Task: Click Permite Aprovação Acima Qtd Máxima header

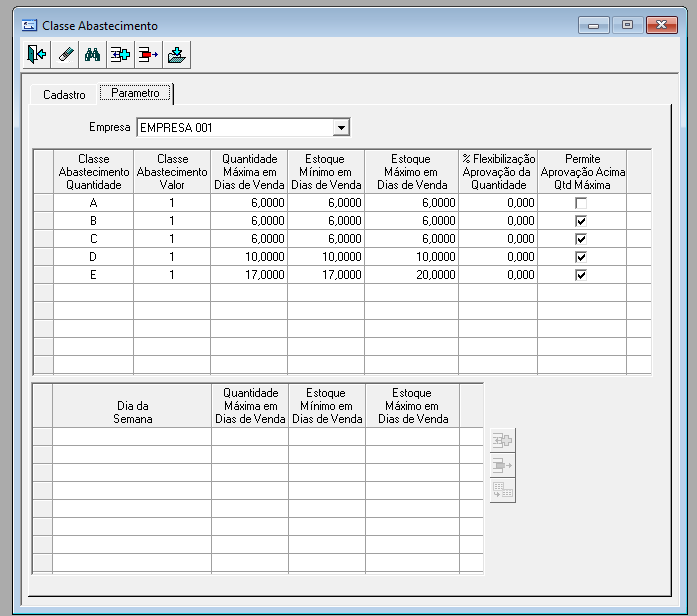Action: 582,172
